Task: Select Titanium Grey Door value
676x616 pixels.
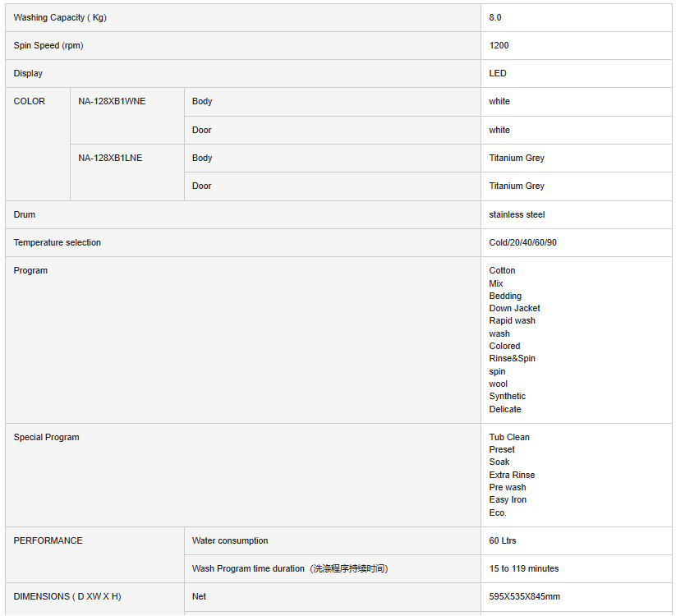Action: click(x=517, y=186)
